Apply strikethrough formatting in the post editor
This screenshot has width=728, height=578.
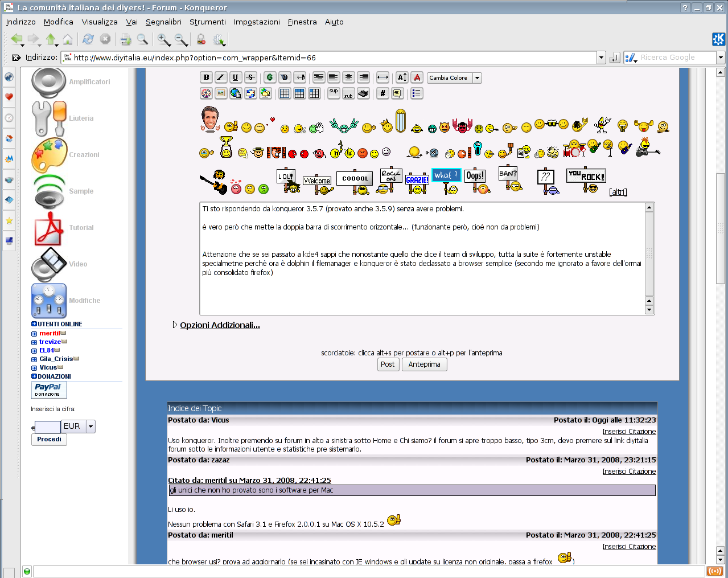(250, 77)
